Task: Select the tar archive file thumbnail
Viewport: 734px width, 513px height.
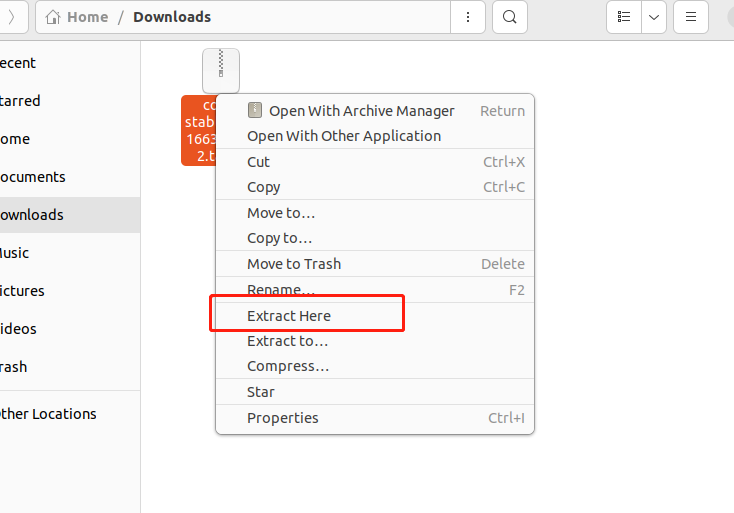Action: click(220, 70)
